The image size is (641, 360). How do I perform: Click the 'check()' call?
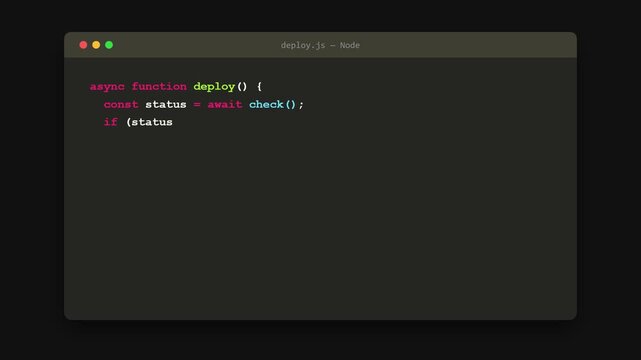tap(272, 105)
